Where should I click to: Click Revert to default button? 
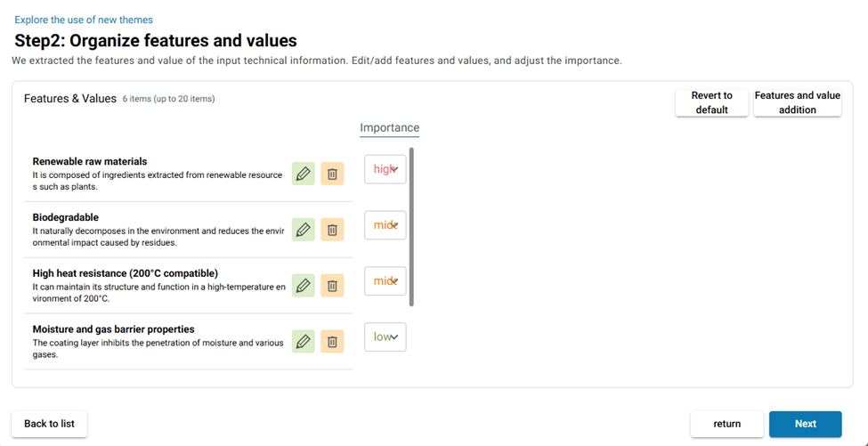point(711,103)
